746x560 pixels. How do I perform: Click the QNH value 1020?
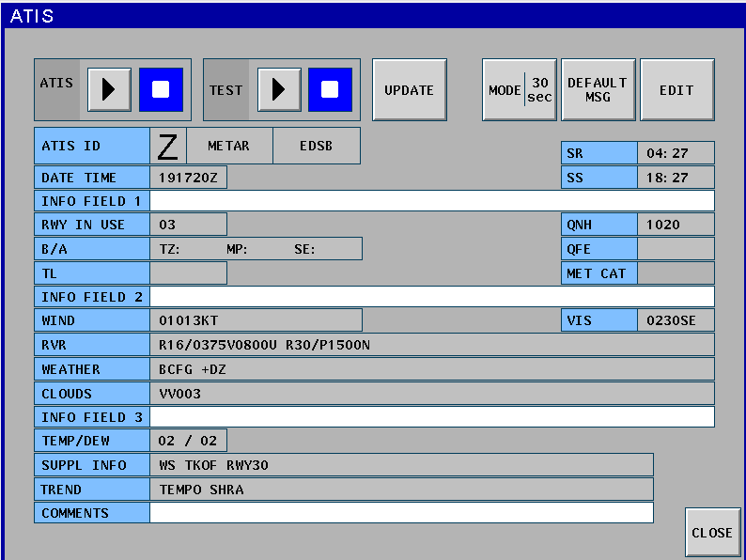click(676, 225)
